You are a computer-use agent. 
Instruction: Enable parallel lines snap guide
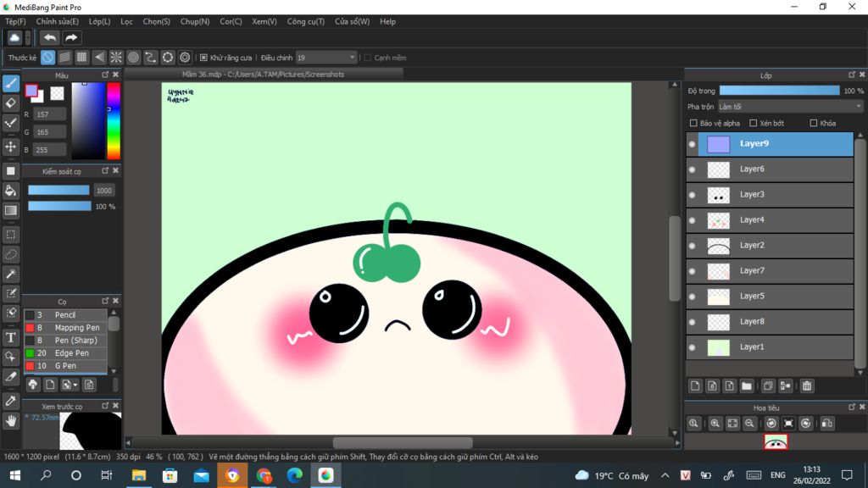pos(64,57)
